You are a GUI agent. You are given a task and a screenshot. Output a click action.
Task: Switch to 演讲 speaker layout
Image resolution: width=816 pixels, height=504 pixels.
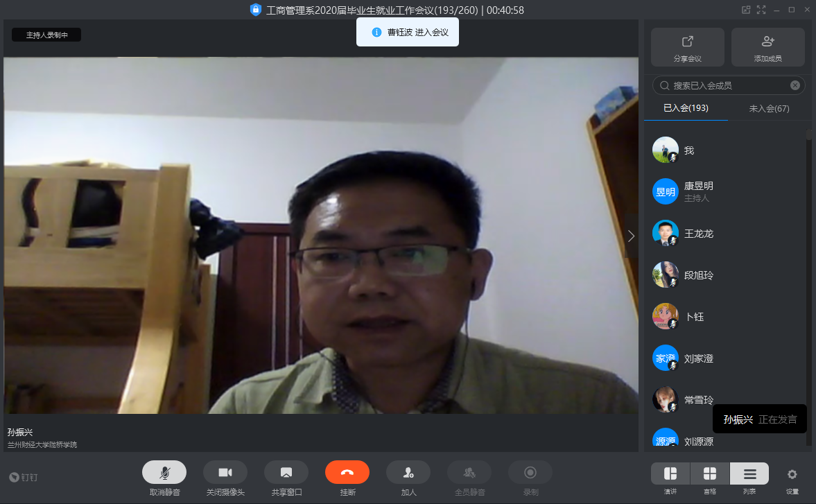[x=670, y=473]
